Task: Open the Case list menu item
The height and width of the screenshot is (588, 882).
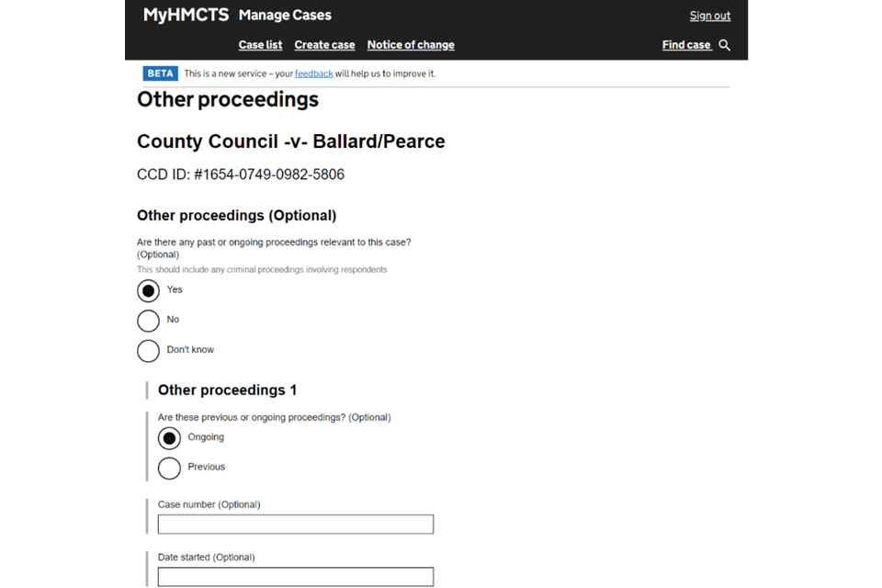Action: tap(260, 45)
